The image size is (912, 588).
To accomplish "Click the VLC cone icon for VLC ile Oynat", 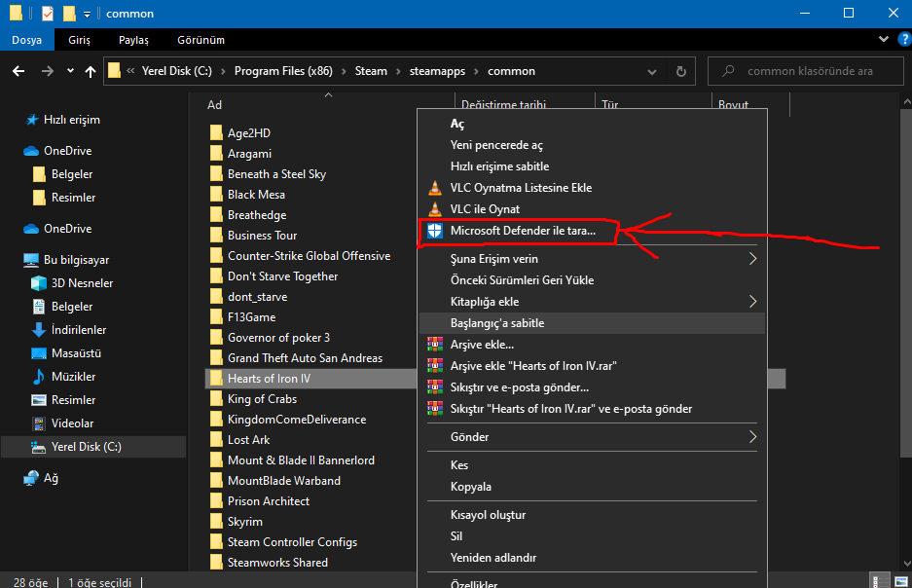I will [434, 209].
